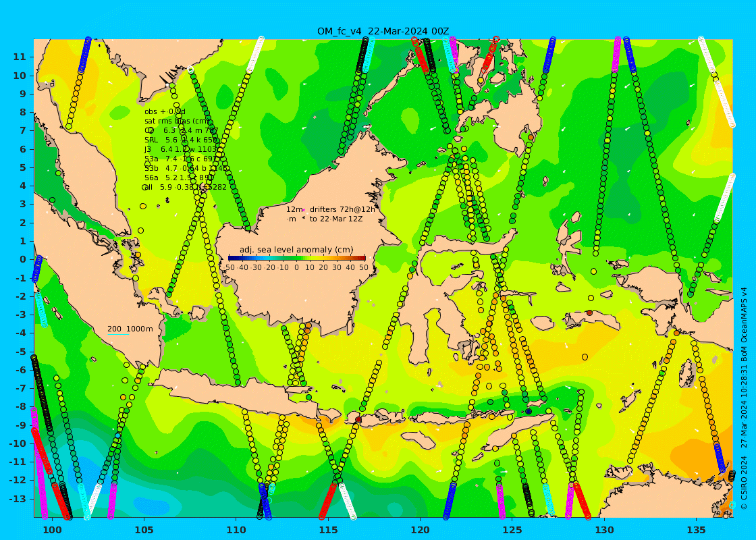
Task: Click the black drifter marker beside 'to 22 Mar 12Z'
Action: point(304,219)
